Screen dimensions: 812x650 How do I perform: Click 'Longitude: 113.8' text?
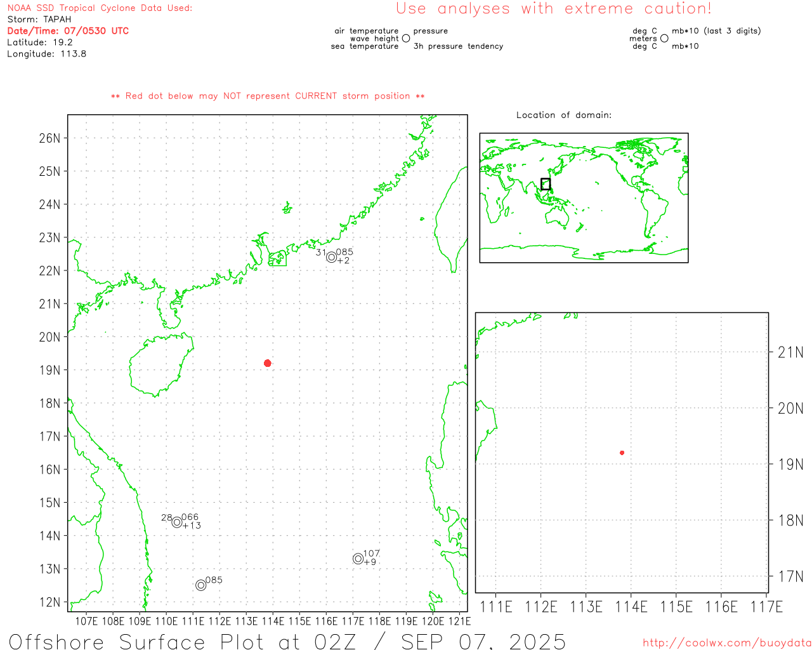47,54
